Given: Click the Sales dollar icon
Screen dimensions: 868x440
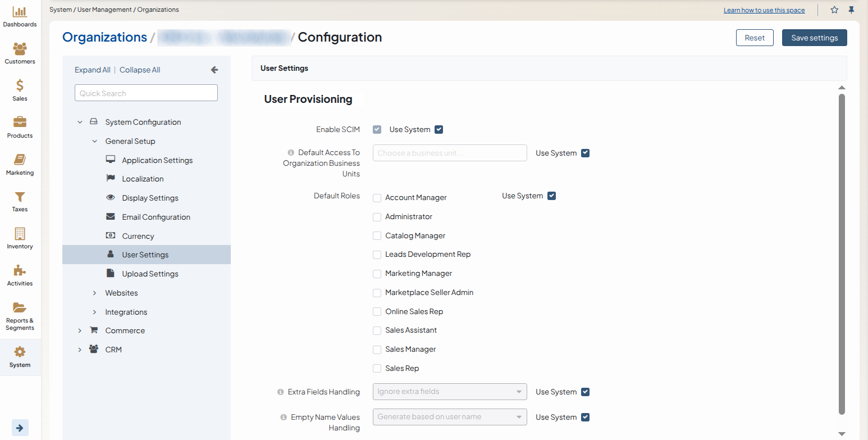Looking at the screenshot, I should [20, 85].
